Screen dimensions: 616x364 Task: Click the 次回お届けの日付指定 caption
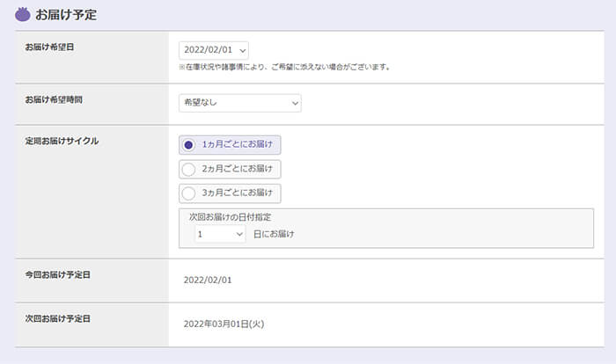[231, 217]
